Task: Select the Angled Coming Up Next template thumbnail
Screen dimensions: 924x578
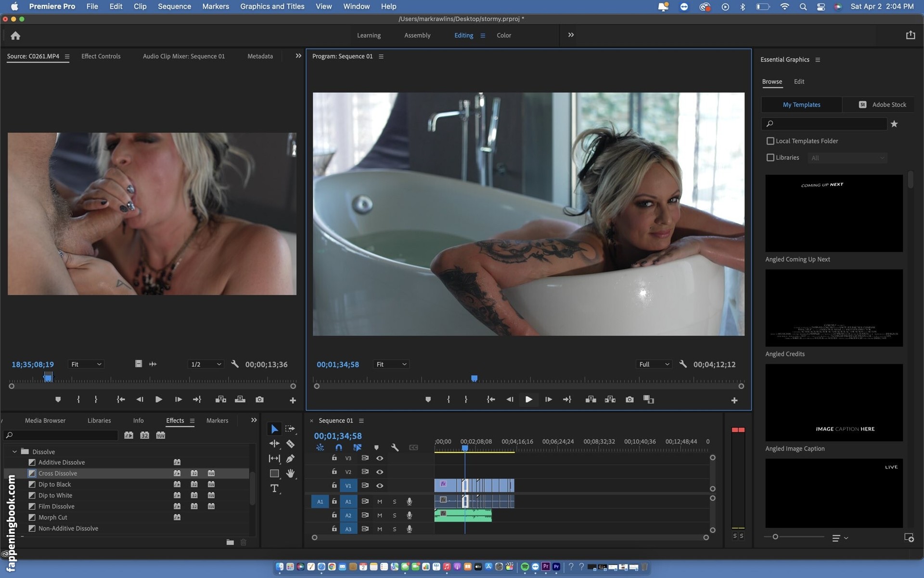Action: (834, 213)
